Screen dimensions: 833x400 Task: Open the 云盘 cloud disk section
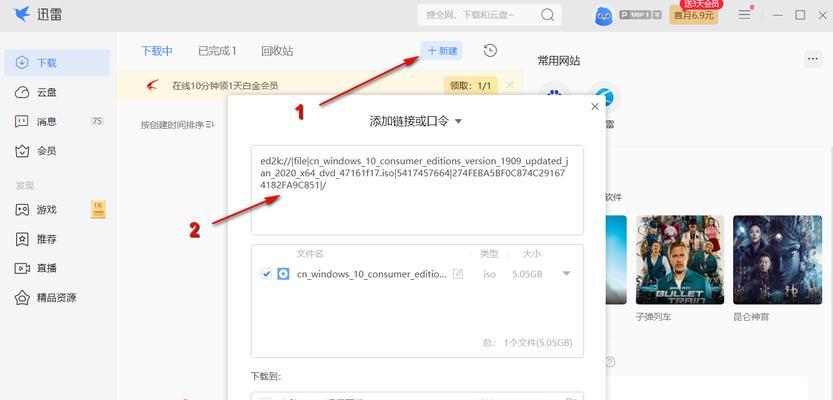tap(57, 92)
